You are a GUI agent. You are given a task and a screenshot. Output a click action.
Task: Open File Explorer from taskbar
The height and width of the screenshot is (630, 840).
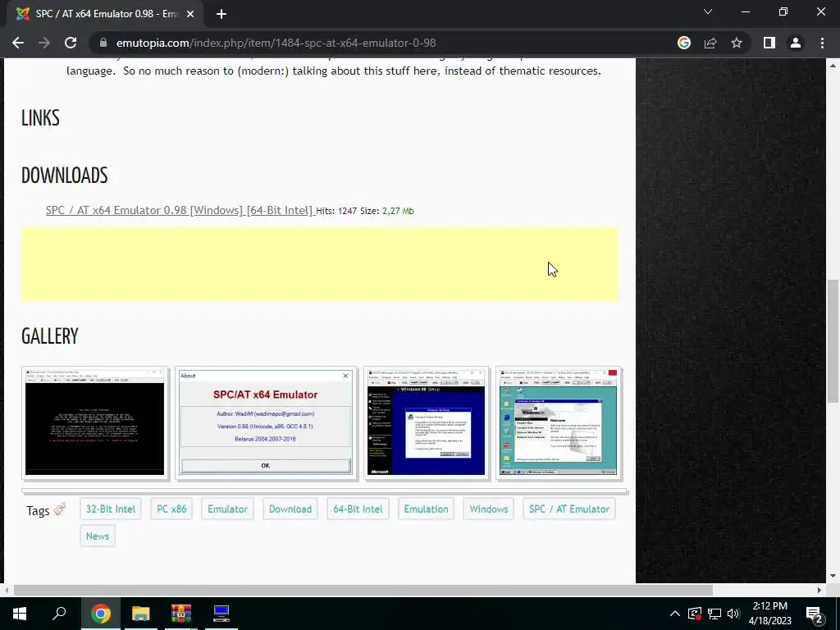click(x=141, y=614)
